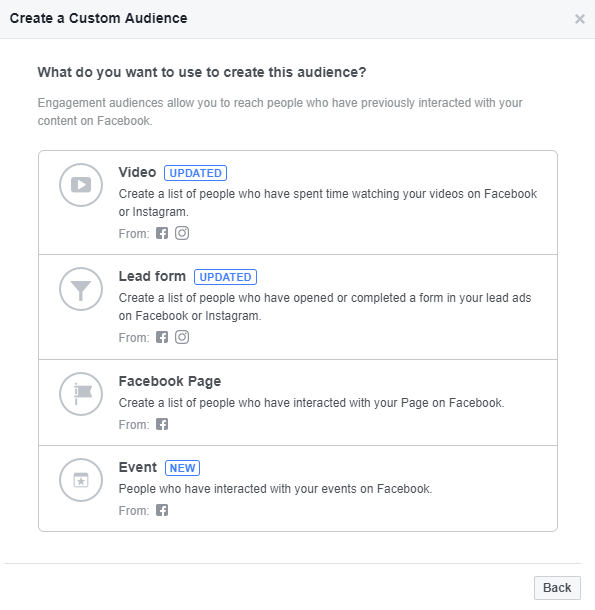Click the Video play icon circle
The image size is (595, 610).
[81, 185]
